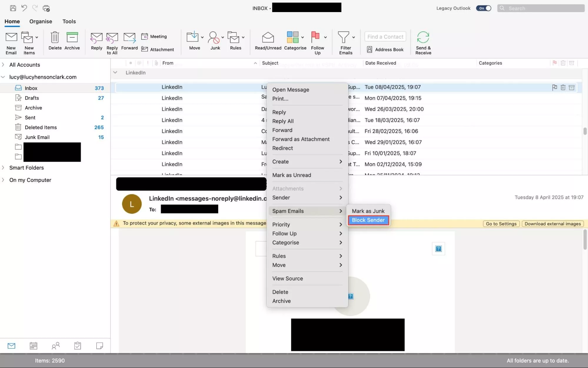Expand the Smart Folders section

coord(3,168)
